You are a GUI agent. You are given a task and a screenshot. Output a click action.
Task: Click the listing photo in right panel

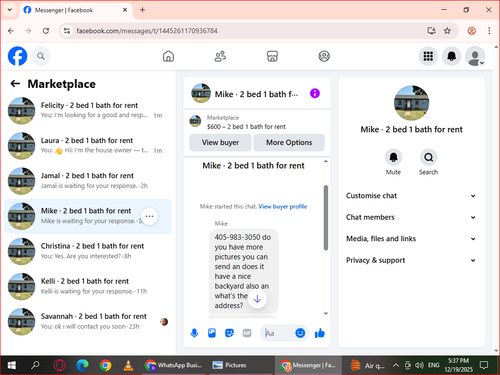pos(411,103)
